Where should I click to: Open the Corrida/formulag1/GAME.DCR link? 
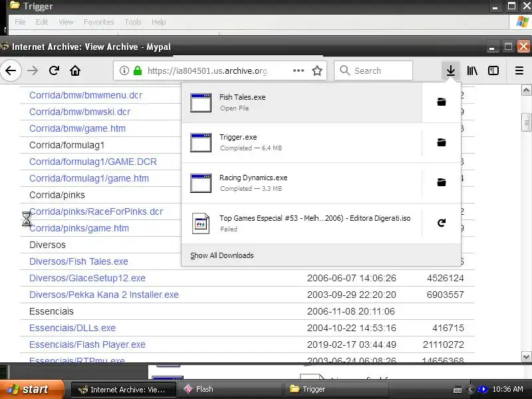[93, 162]
